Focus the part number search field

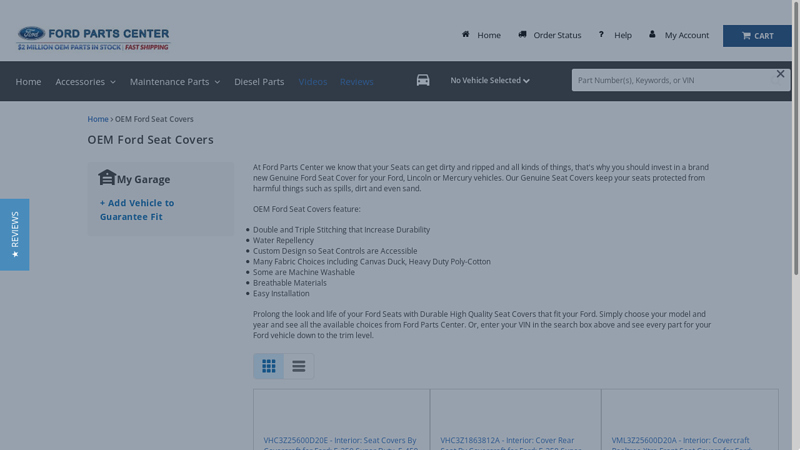tap(670, 81)
